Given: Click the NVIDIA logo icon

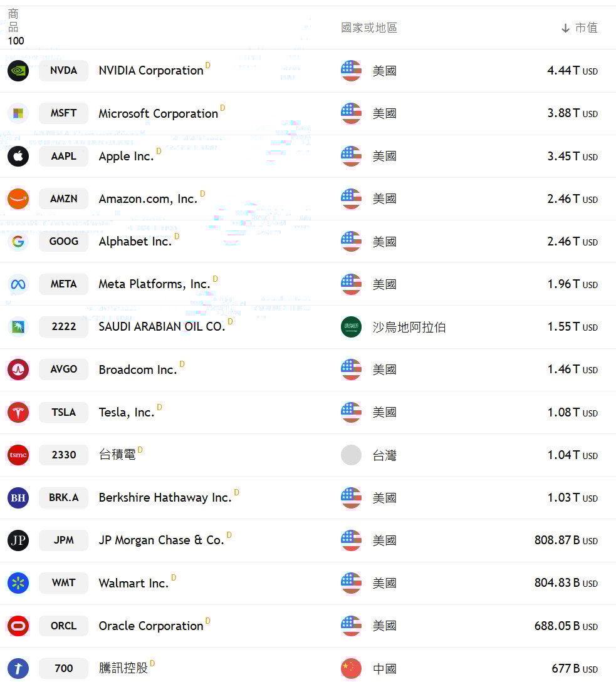Looking at the screenshot, I should pos(18,71).
